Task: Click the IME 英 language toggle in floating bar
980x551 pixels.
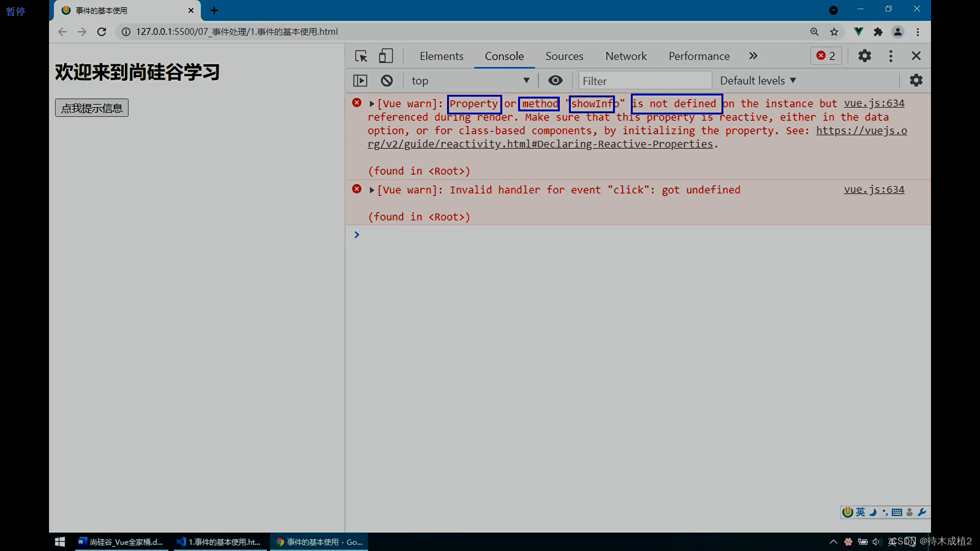Action: (x=861, y=512)
